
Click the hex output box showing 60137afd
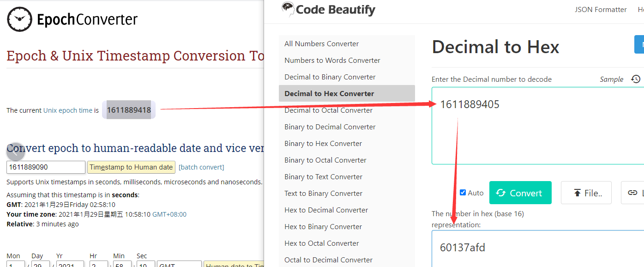click(538, 249)
